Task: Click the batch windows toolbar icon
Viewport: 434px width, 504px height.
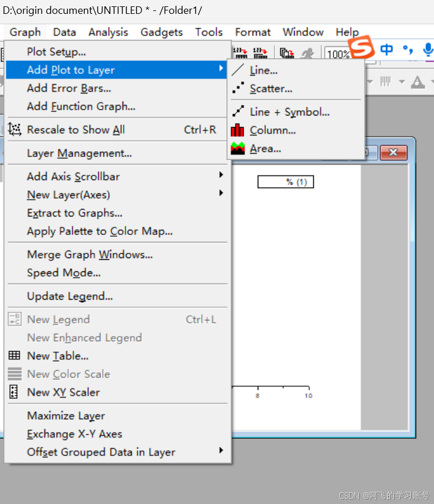Action: click(287, 53)
